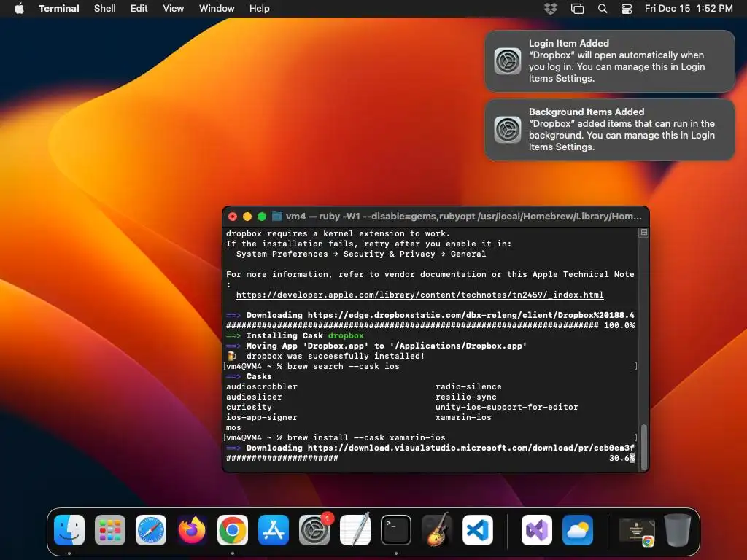Click 'brew search --cask ios' command line

coord(343,366)
